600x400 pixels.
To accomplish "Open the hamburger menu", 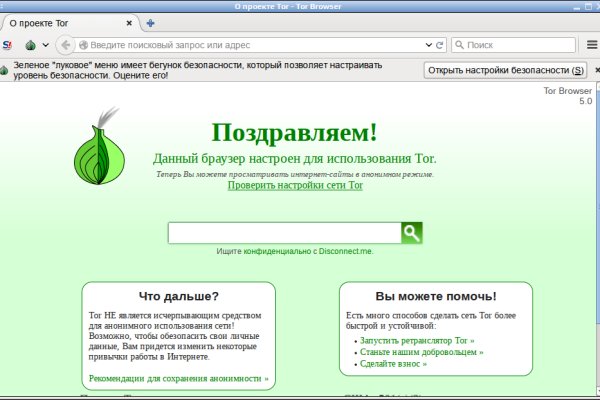I will 588,45.
